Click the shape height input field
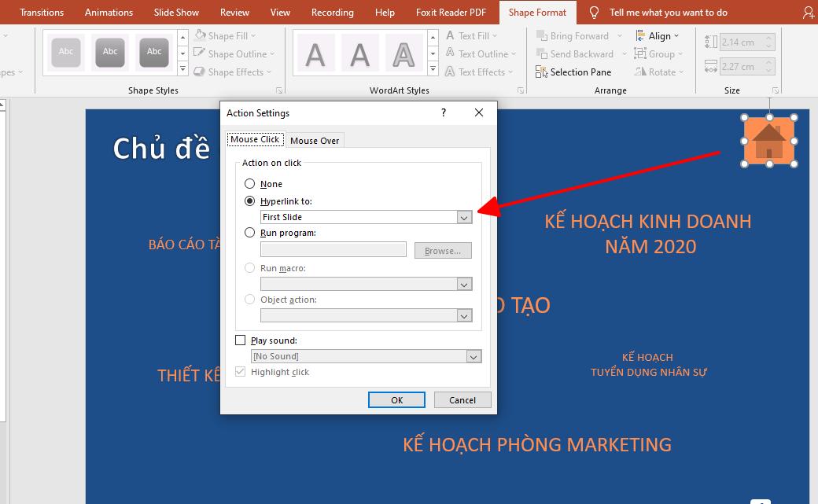818x504 pixels. [745, 41]
